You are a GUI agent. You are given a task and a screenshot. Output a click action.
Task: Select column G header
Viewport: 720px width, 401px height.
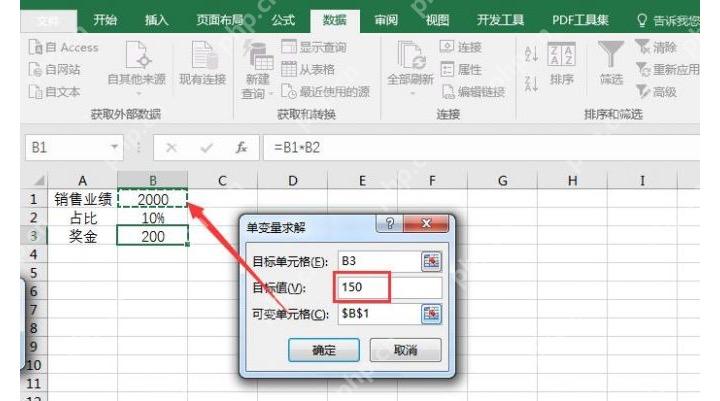click(x=502, y=181)
